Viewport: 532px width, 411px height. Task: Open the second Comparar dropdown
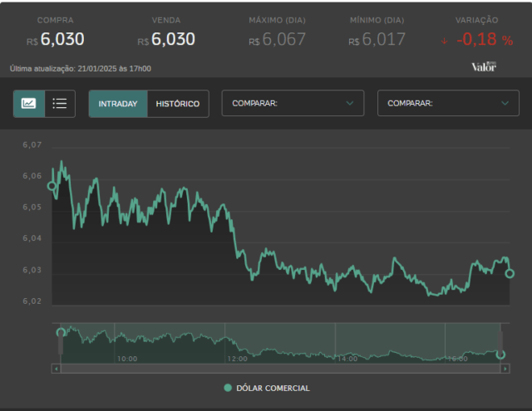pos(448,103)
